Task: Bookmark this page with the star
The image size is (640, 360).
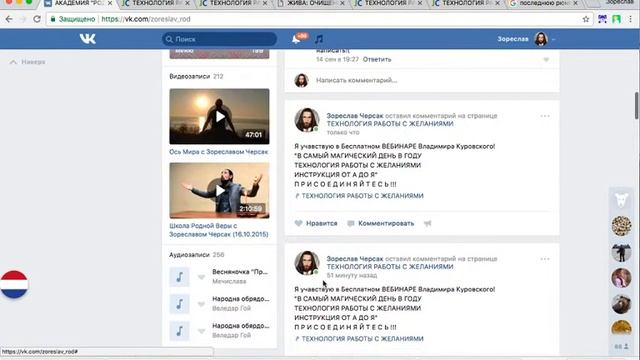Action: point(586,19)
